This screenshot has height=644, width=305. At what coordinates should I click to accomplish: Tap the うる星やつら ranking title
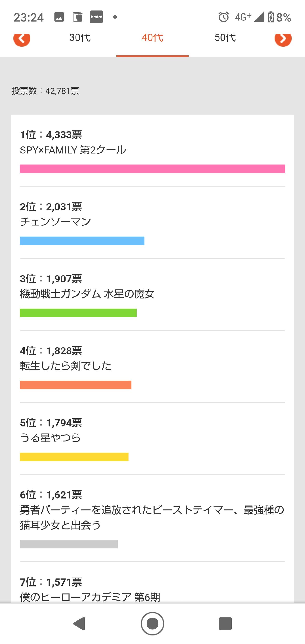click(50, 438)
